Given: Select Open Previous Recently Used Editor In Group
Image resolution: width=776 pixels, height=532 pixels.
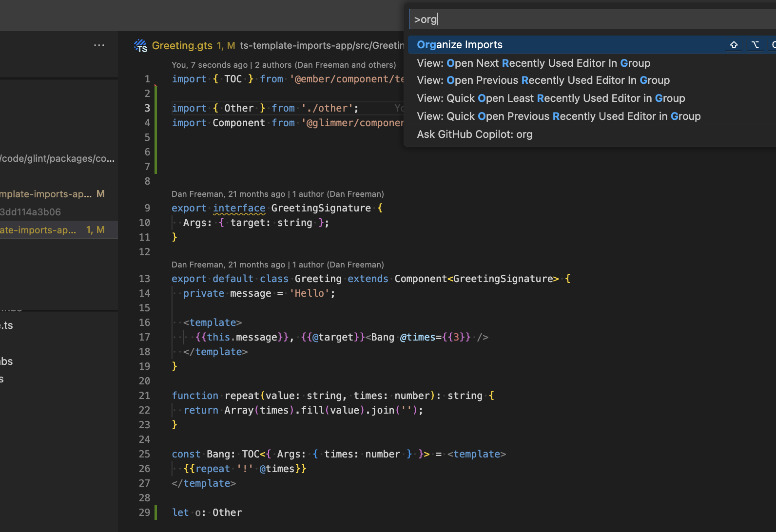Looking at the screenshot, I should [543, 80].
